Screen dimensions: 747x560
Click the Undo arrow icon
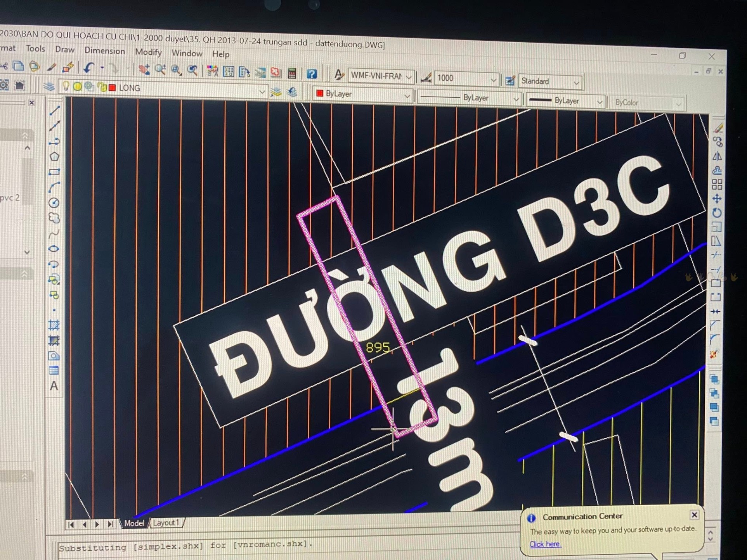click(x=88, y=68)
